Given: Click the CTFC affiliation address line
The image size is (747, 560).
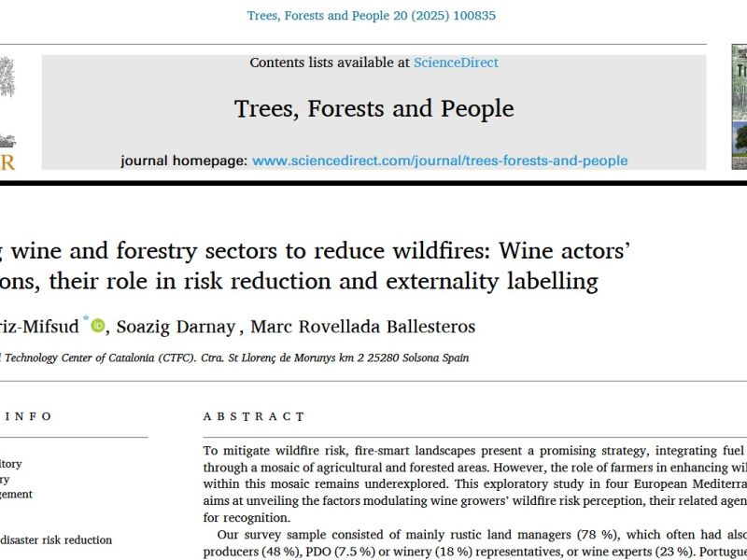Looking at the screenshot, I should click(x=233, y=357).
